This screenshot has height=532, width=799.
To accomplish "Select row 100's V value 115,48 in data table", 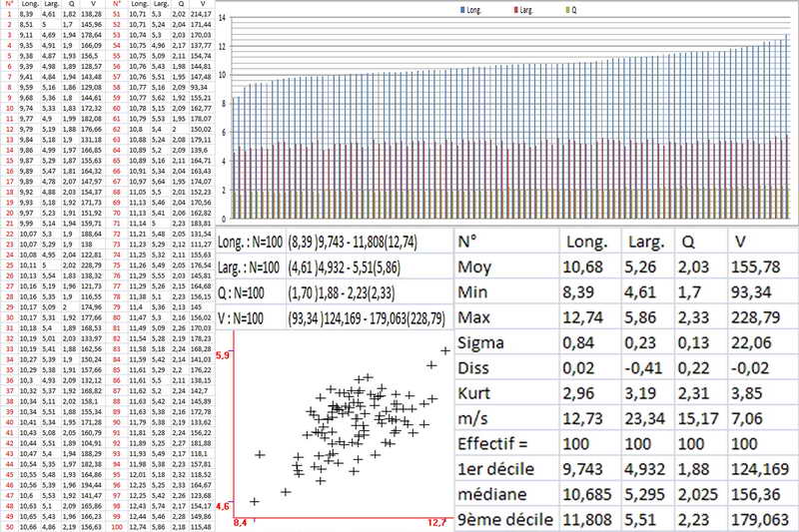I will tap(201, 527).
